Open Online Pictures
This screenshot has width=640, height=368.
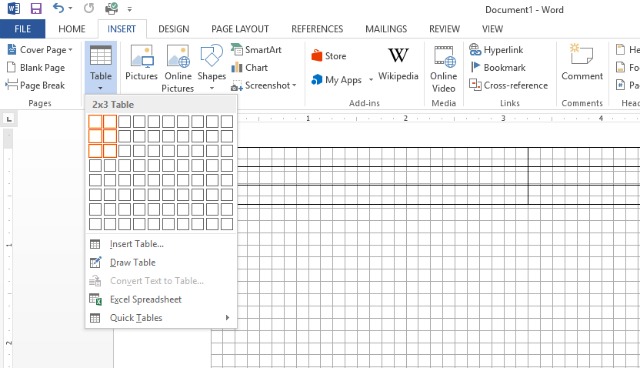(178, 68)
